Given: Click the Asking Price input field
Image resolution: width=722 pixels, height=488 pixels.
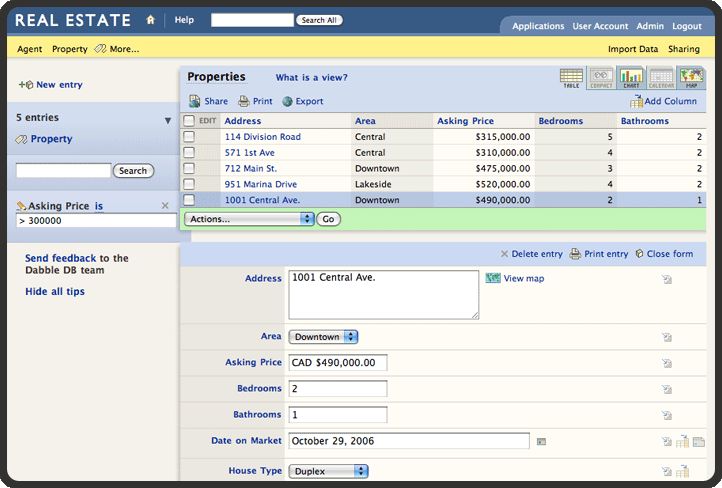Looking at the screenshot, I should pos(338,363).
